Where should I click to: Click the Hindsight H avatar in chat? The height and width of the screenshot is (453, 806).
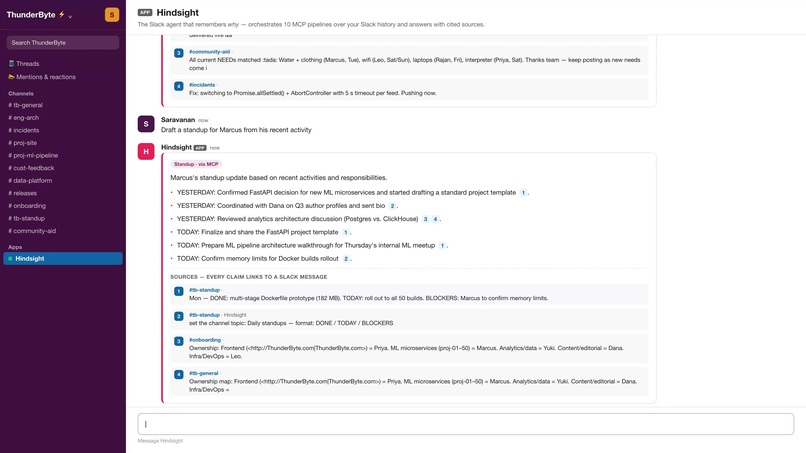[x=146, y=151]
